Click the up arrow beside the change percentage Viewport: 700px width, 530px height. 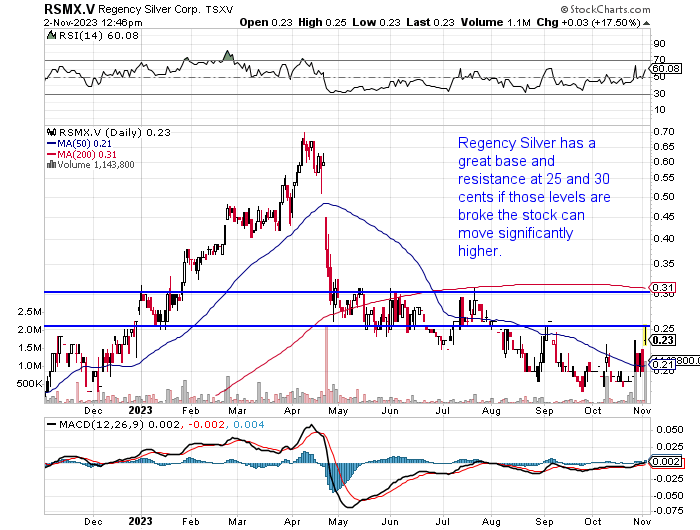tap(647, 23)
